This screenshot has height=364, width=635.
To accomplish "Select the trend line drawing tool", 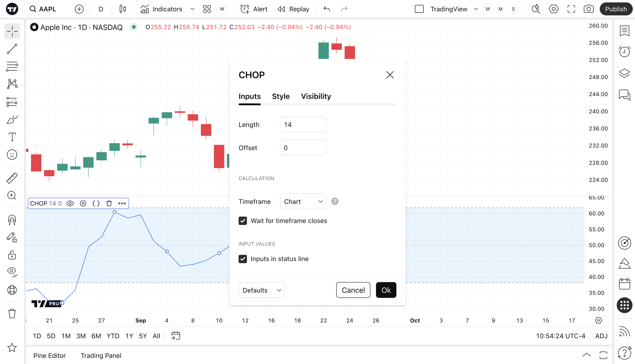I will tap(12, 49).
